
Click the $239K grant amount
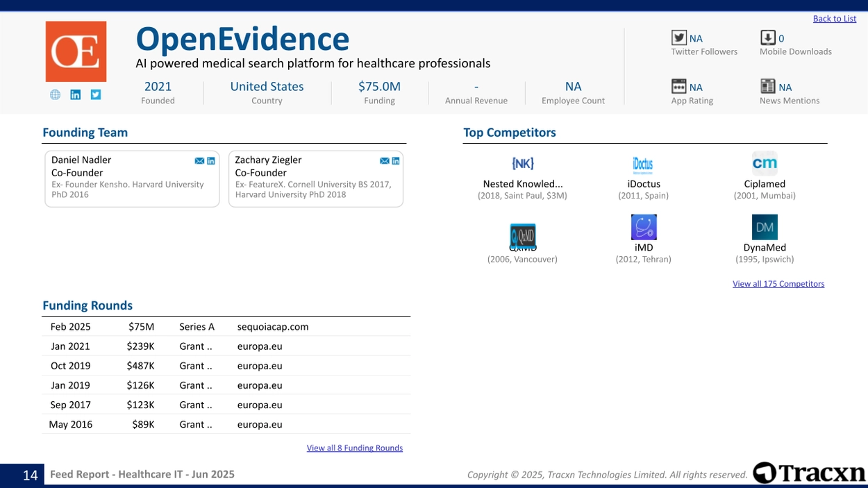(x=140, y=346)
